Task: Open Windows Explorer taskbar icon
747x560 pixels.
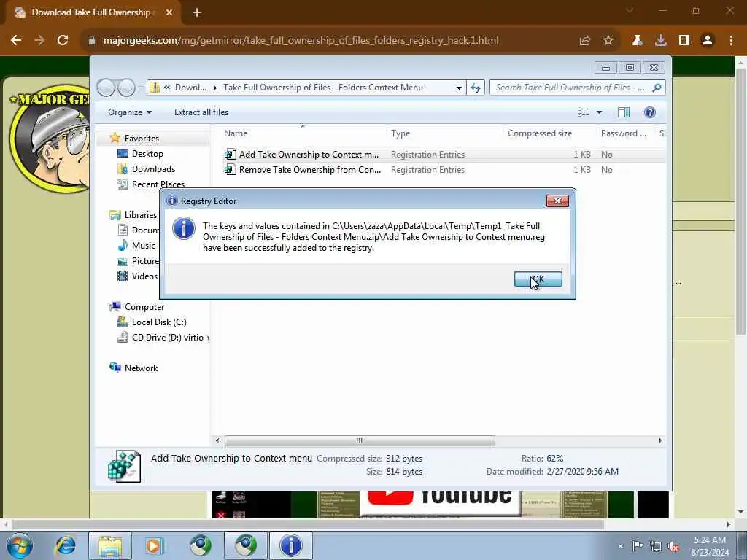Action: (110, 545)
